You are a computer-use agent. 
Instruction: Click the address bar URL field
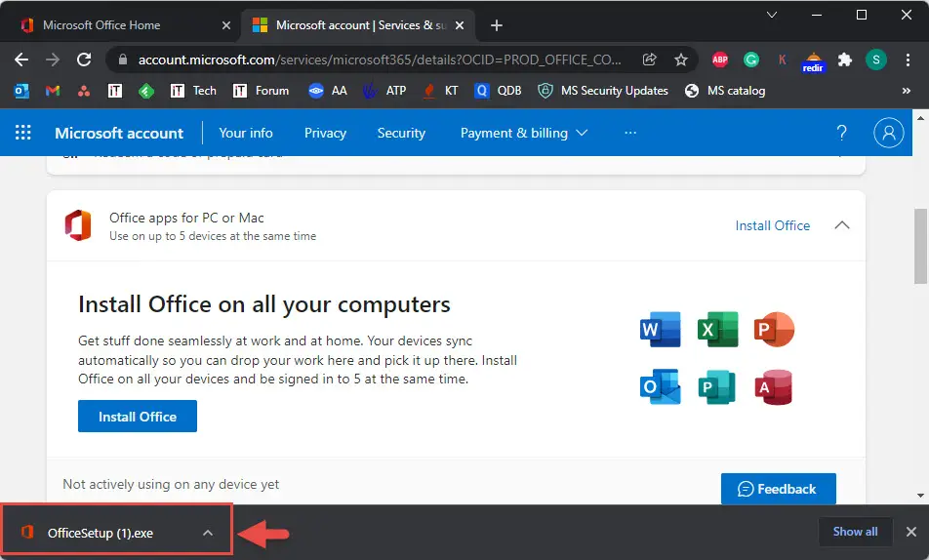380,60
